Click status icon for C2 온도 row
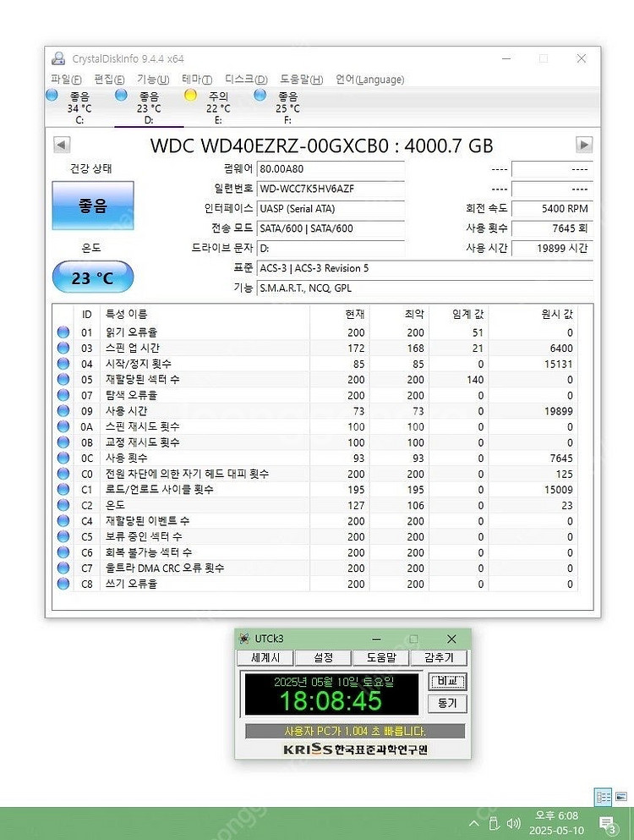Image resolution: width=634 pixels, height=840 pixels. 63,505
